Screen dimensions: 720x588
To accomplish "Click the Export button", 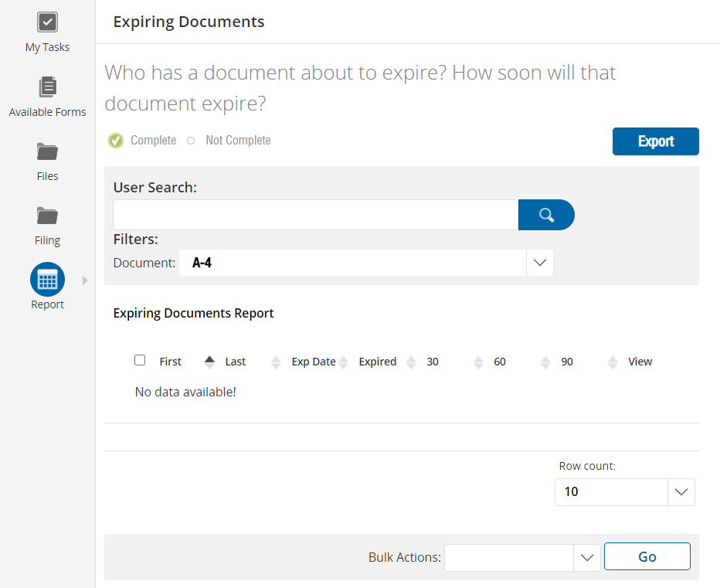I will tap(655, 141).
